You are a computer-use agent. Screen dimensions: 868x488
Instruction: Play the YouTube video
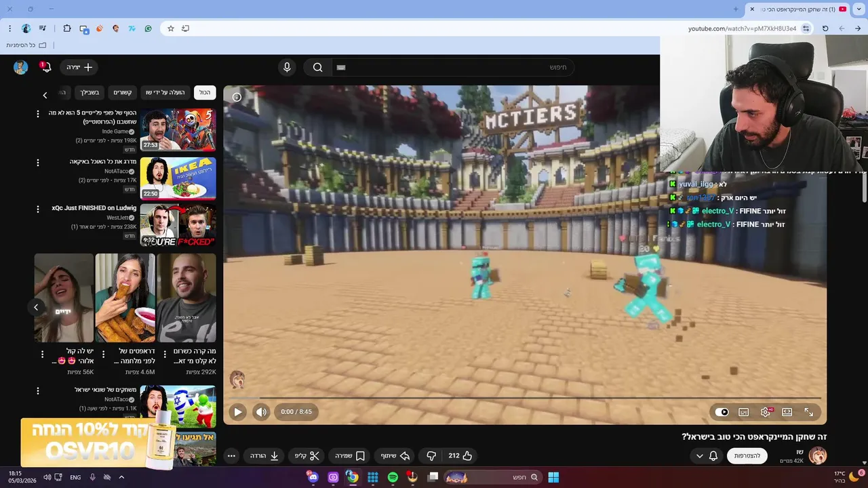click(x=237, y=411)
